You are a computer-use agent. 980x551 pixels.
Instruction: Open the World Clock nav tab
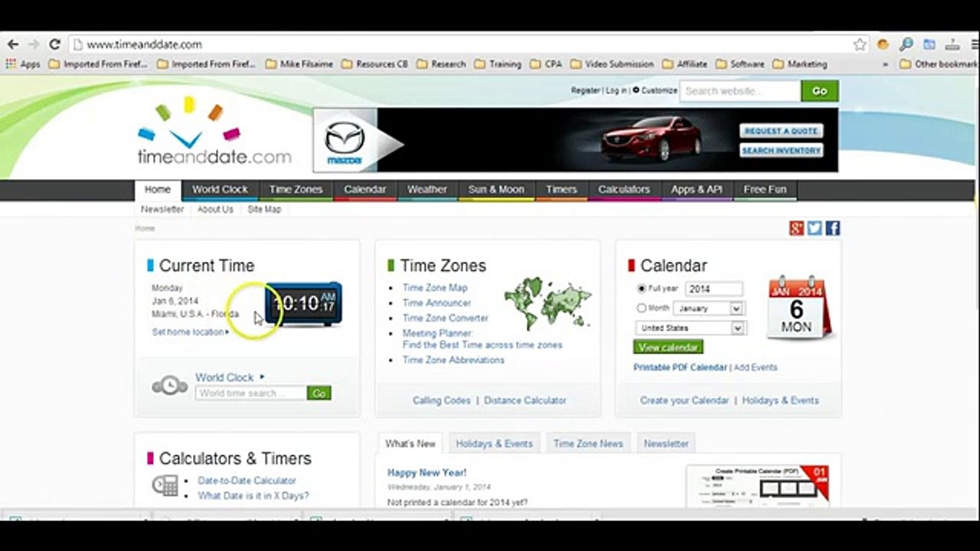coord(220,190)
